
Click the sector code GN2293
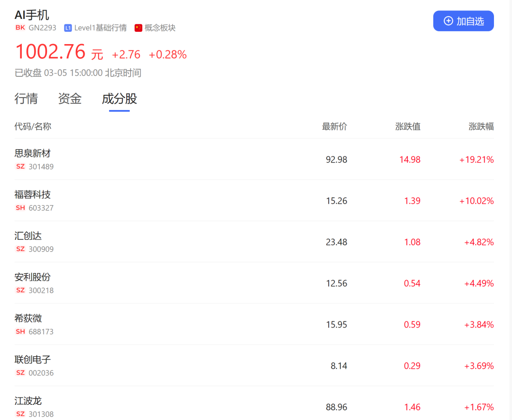tap(43, 28)
